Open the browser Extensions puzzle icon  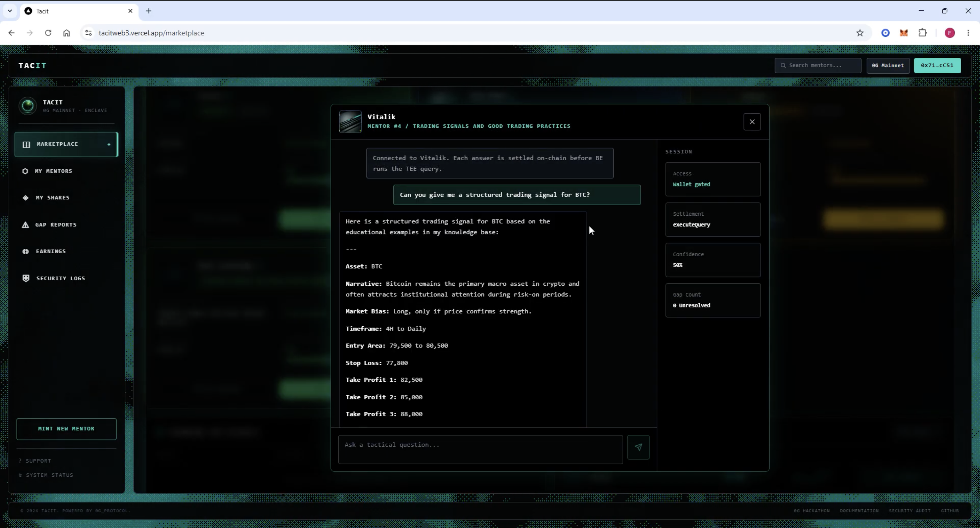(923, 33)
